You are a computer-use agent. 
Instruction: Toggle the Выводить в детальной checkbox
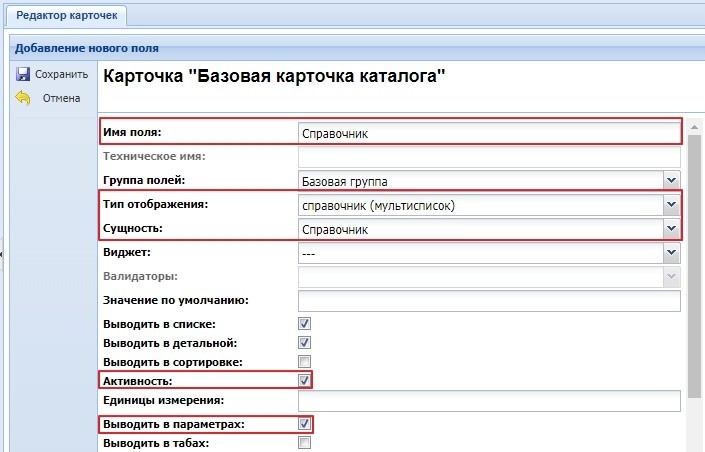pyautogui.click(x=305, y=343)
